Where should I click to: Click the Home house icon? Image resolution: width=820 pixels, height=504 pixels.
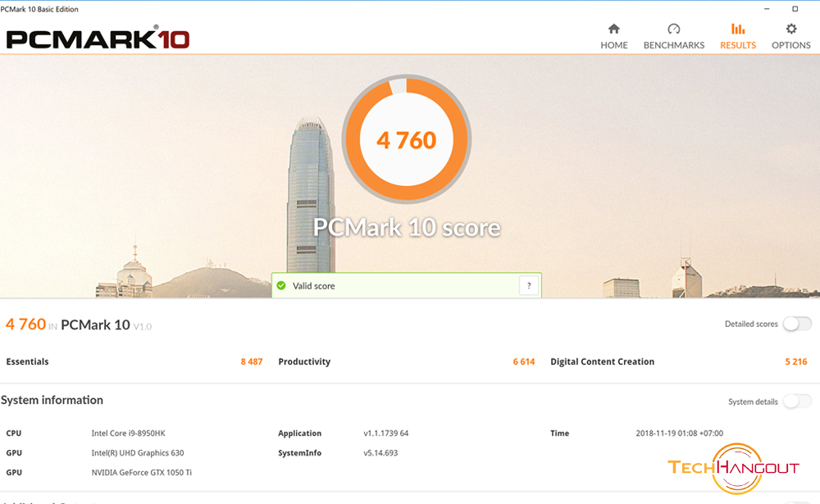pyautogui.click(x=614, y=29)
